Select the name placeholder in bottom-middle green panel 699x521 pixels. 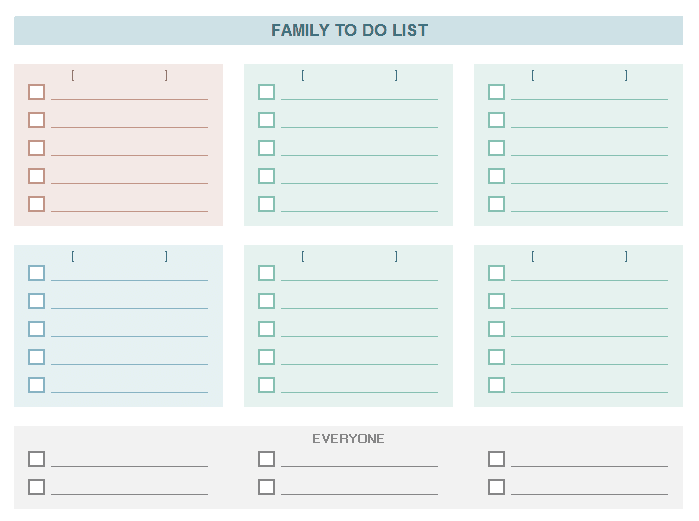[x=349, y=257]
